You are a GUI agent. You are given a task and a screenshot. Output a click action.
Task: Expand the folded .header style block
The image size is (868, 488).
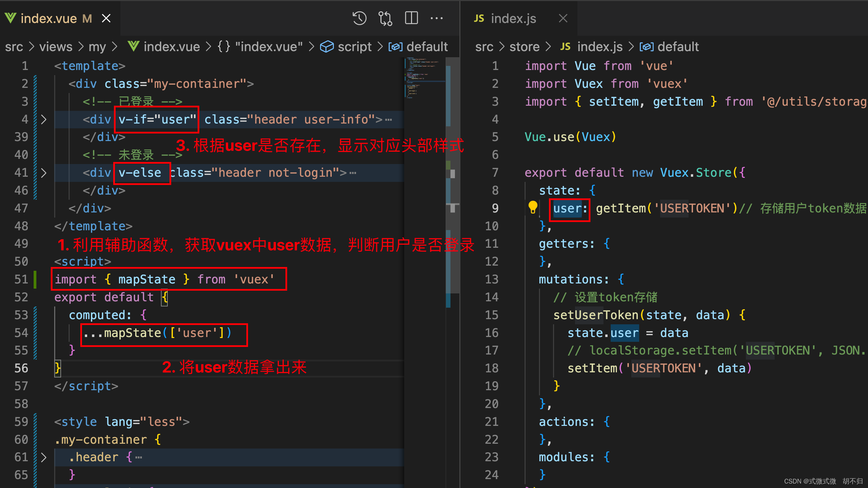click(44, 457)
